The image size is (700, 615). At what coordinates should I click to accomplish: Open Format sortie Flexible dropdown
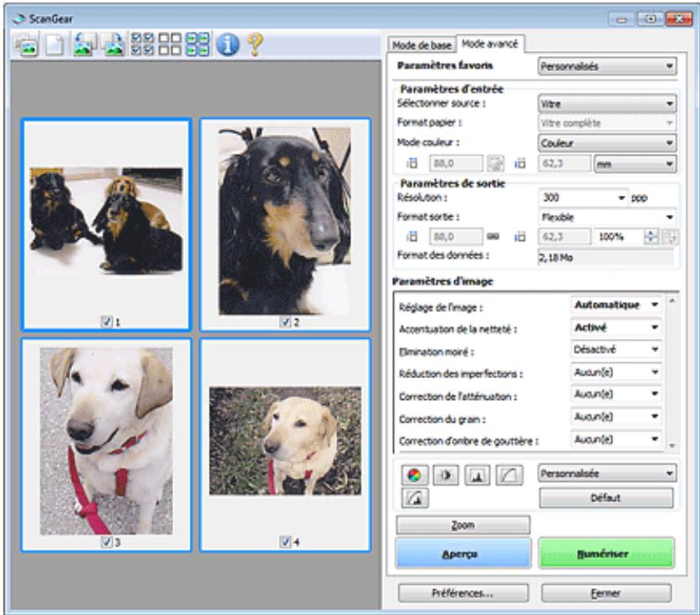[x=607, y=217]
